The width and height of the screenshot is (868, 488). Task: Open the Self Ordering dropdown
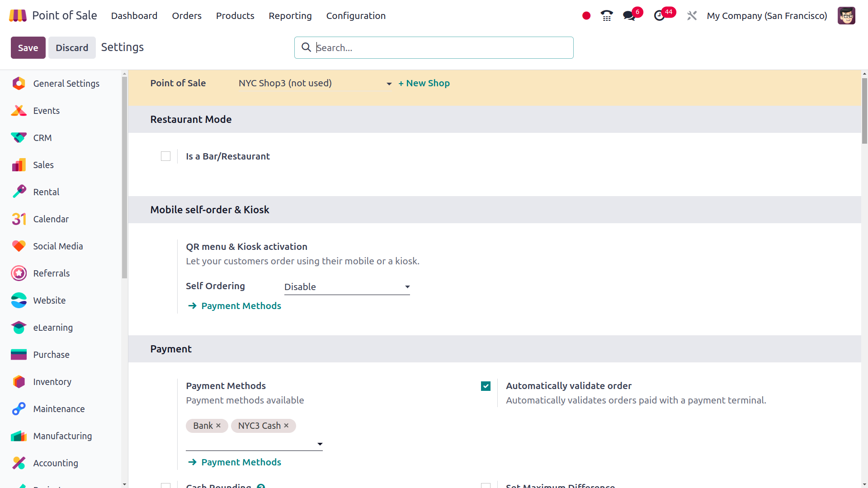[347, 287]
